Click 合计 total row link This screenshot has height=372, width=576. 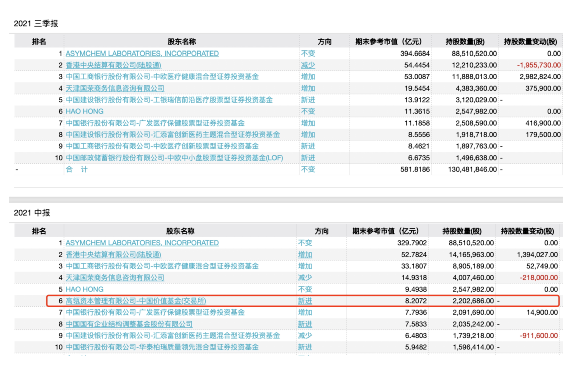point(76,169)
